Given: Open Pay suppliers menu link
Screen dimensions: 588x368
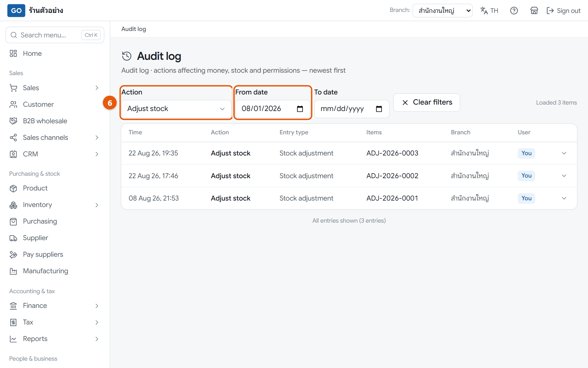Looking at the screenshot, I should click(55, 255).
